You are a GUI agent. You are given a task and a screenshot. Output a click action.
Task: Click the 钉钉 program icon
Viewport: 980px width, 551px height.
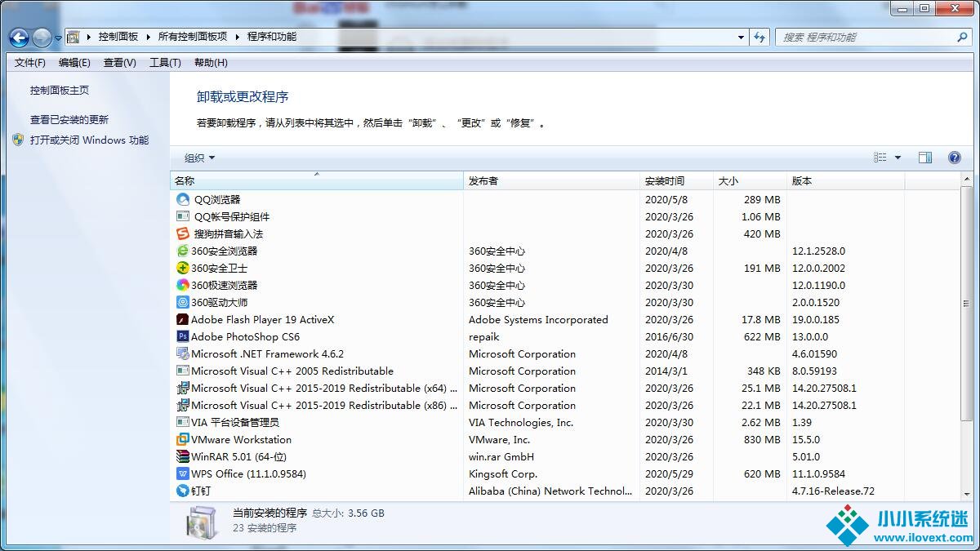[x=183, y=491]
